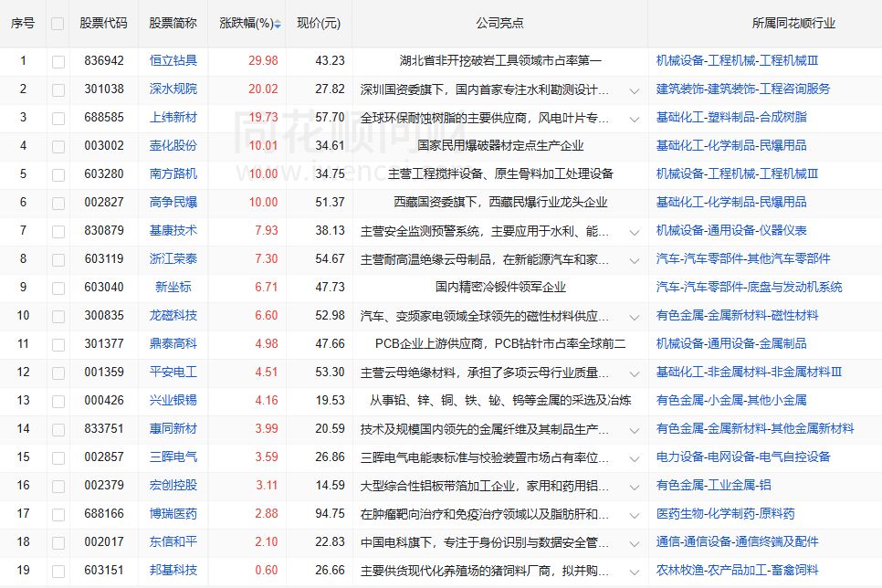Image resolution: width=882 pixels, height=588 pixels.
Task: Click 汽车-汽车零部件-底盘与发动机系统 industry link
Action: coord(750,287)
